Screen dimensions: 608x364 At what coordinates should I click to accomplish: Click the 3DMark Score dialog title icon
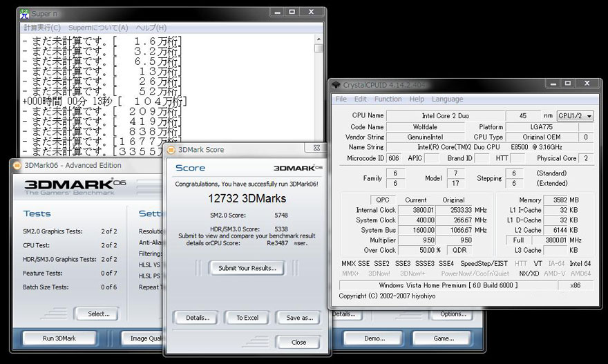[x=171, y=150]
